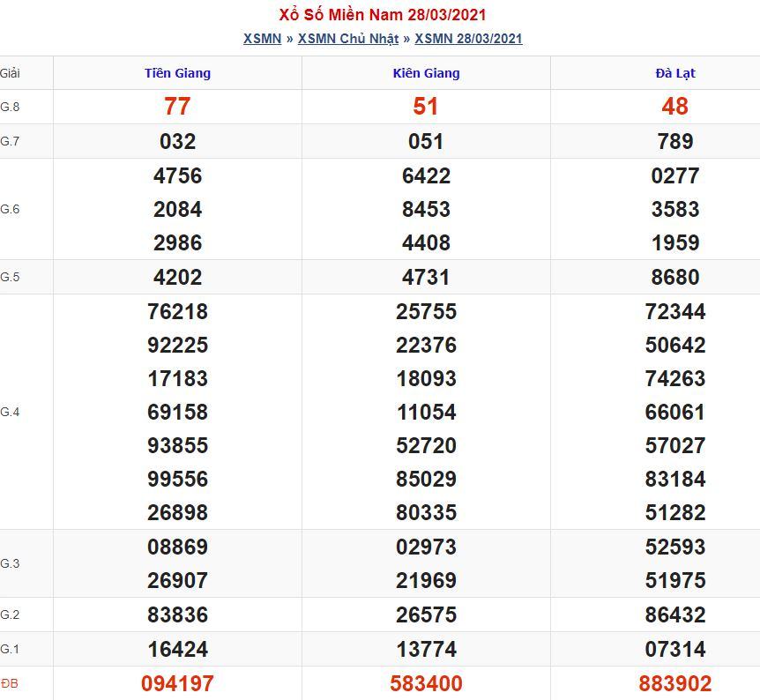This screenshot has width=760, height=700.
Task: Click the G.5 number 4731
Action: point(426,278)
